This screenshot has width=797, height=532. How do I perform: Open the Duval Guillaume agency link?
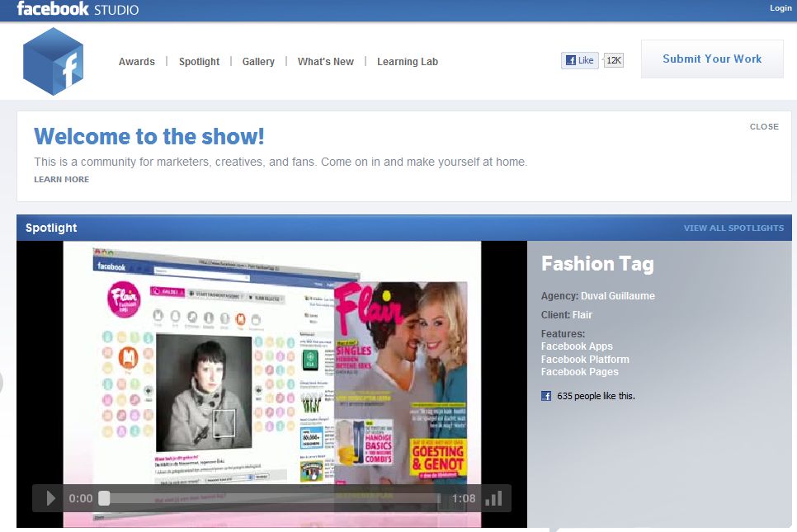point(618,296)
